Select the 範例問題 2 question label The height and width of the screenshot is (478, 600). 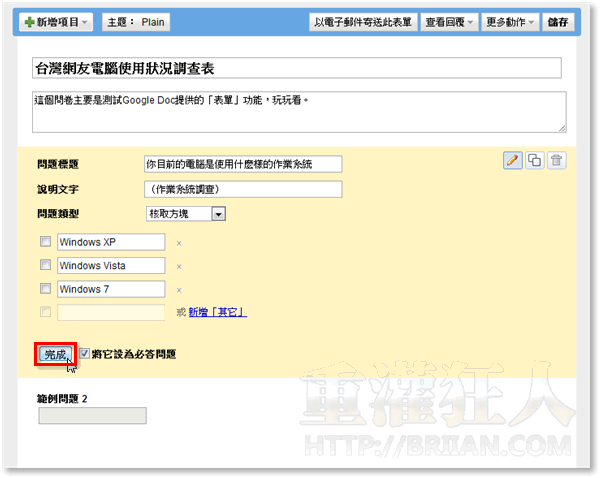click(x=62, y=399)
